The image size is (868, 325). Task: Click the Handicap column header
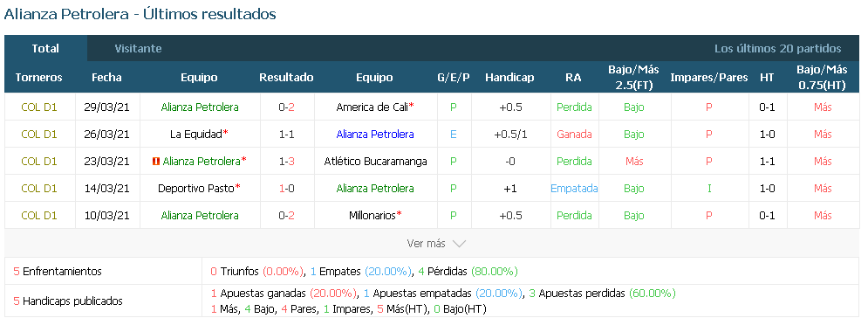[509, 78]
